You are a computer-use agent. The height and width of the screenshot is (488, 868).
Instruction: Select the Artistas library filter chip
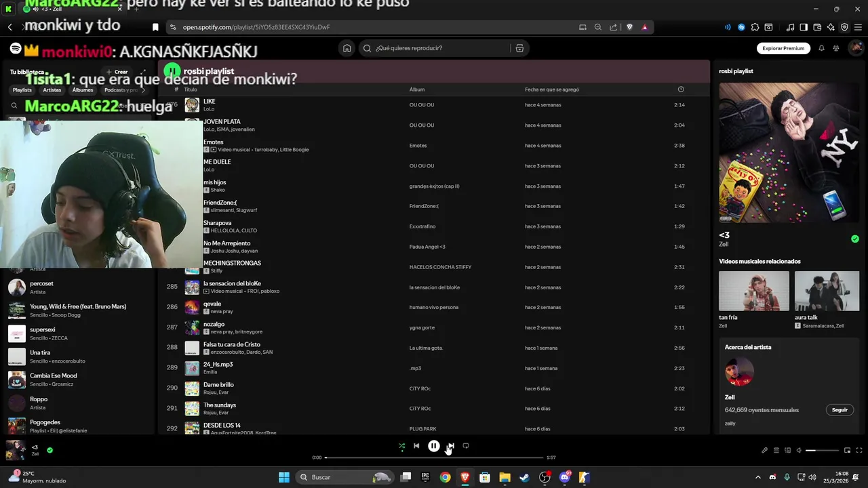52,90
